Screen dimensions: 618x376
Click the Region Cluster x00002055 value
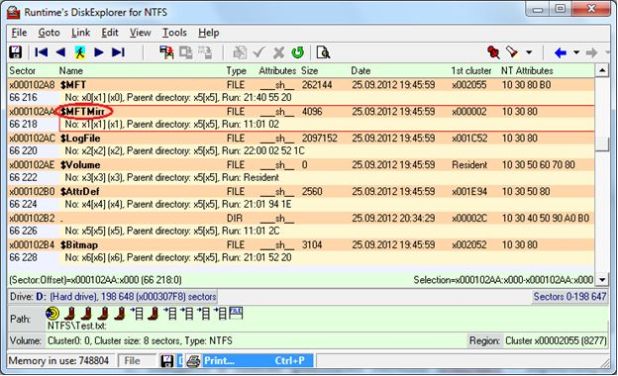coord(556,341)
